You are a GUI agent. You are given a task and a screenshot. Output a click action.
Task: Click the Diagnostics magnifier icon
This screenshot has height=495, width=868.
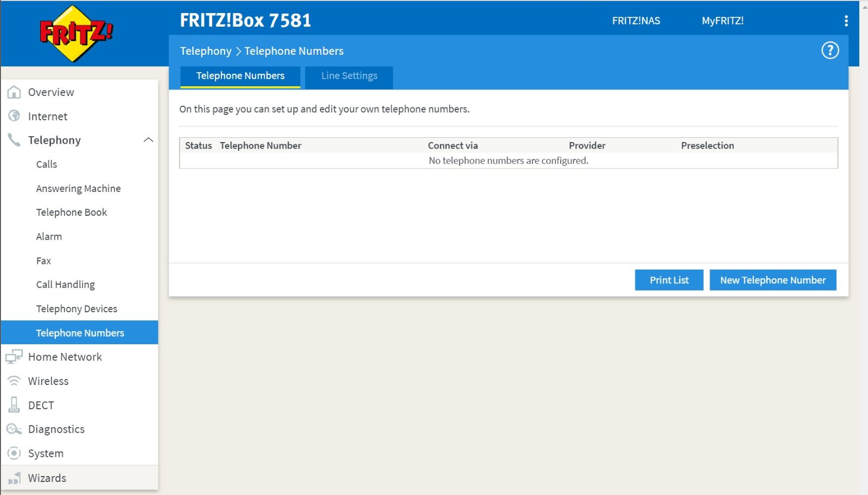point(14,429)
